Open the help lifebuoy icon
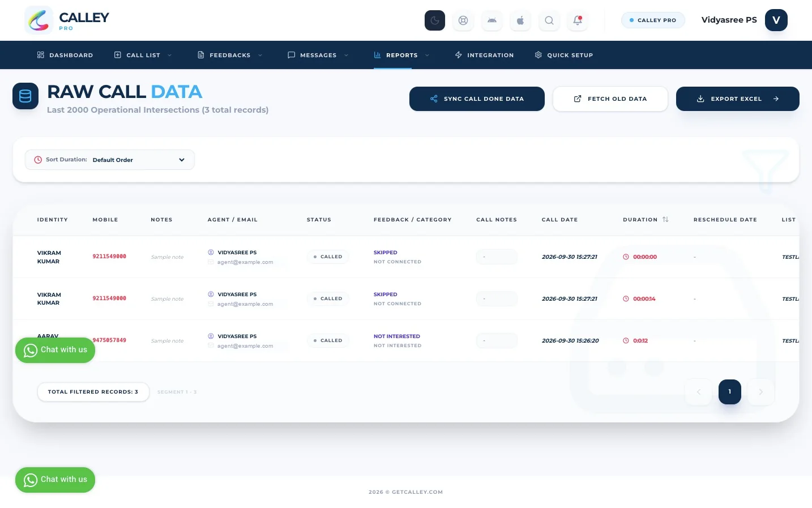 pos(463,20)
